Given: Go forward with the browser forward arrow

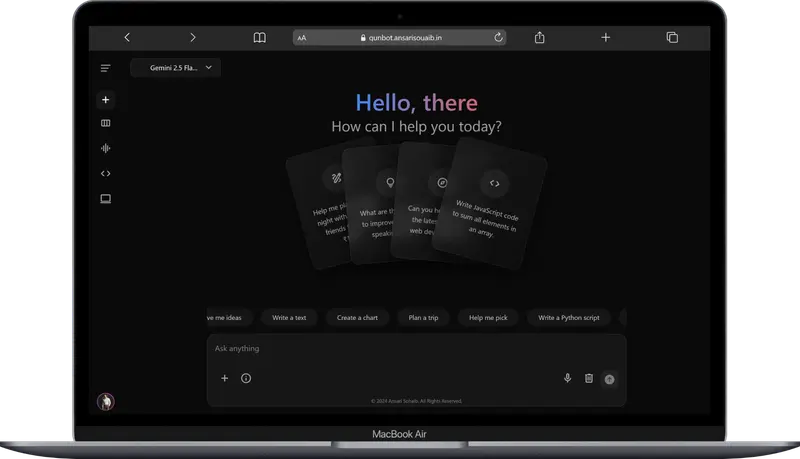Looking at the screenshot, I should coord(192,37).
